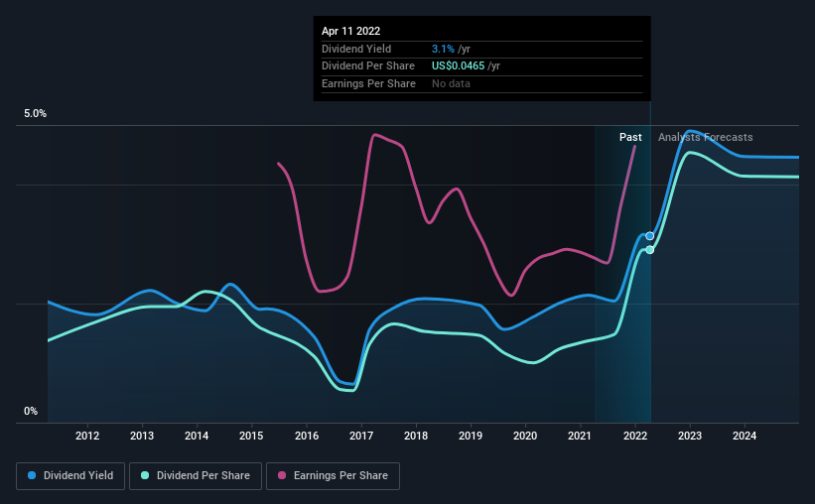Viewport: 815px width, 504px height.
Task: Click the 3.1% dividend yield value in tooltip
Action: (x=443, y=49)
